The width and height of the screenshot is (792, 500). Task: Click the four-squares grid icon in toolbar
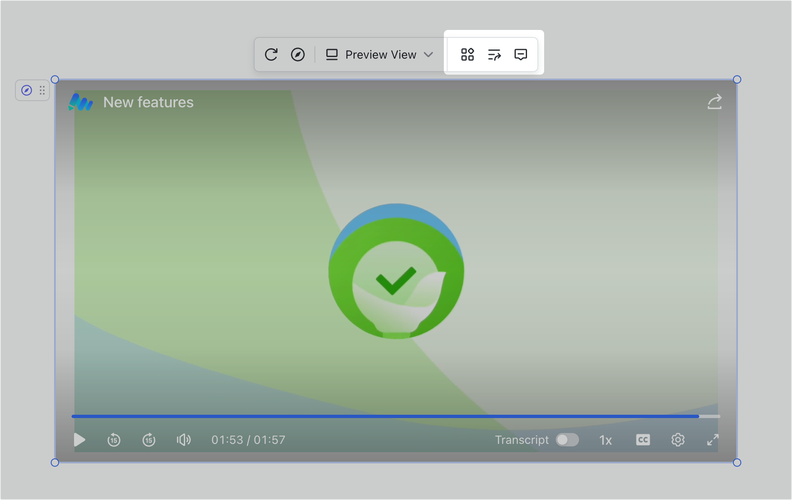pos(467,55)
